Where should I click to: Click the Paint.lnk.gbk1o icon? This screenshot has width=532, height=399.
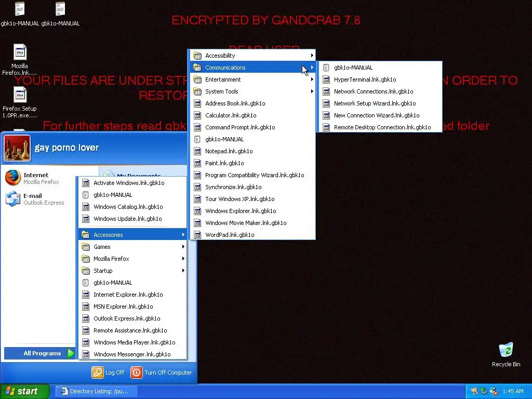197,163
